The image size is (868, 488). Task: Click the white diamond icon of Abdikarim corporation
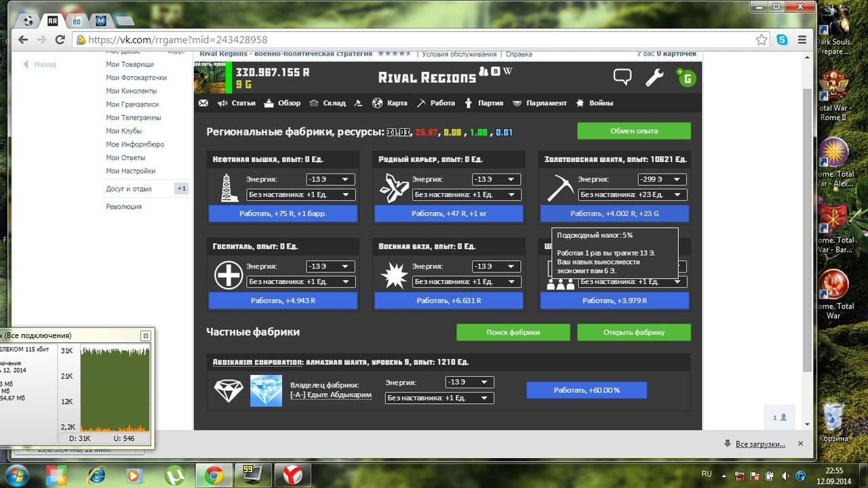tap(229, 390)
